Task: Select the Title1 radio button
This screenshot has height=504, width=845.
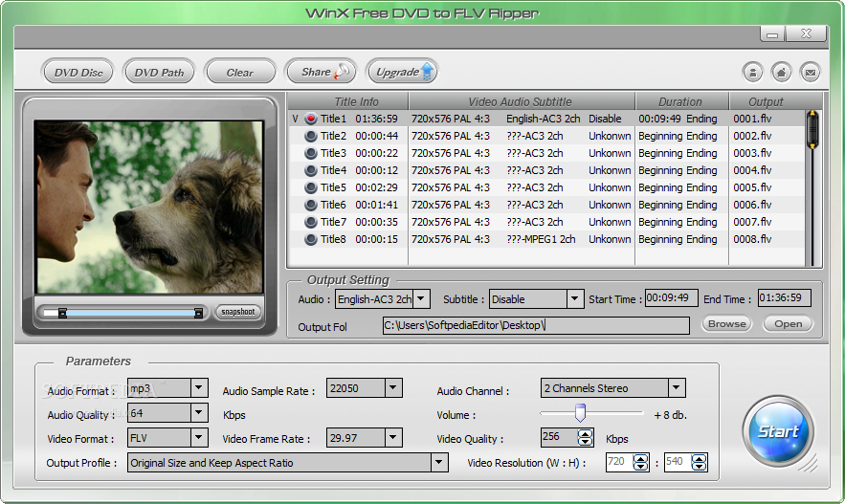Action: 310,119
